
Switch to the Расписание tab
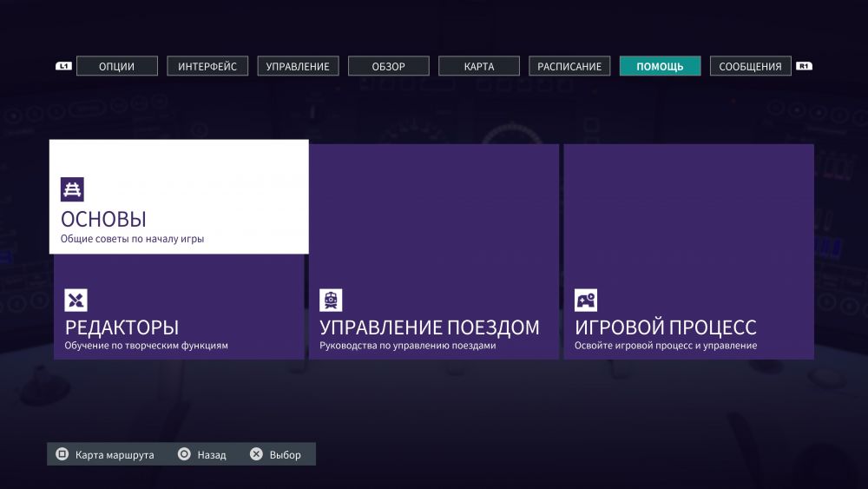coord(569,66)
